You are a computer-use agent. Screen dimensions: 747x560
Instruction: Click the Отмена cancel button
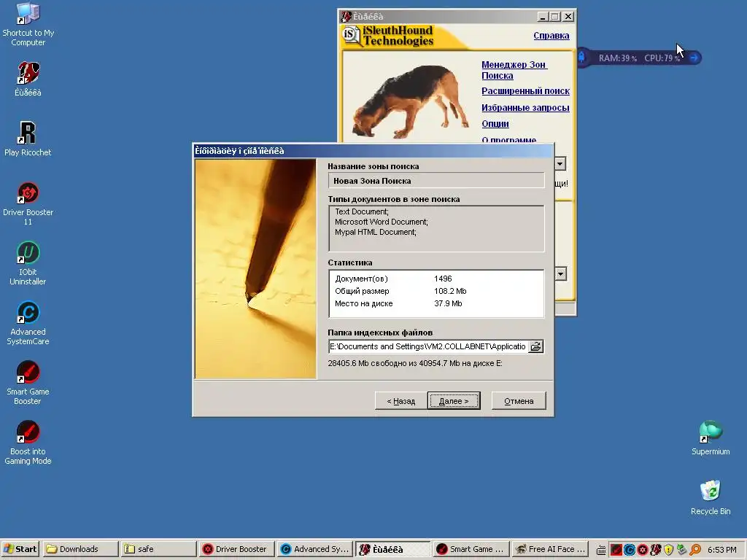tap(519, 401)
